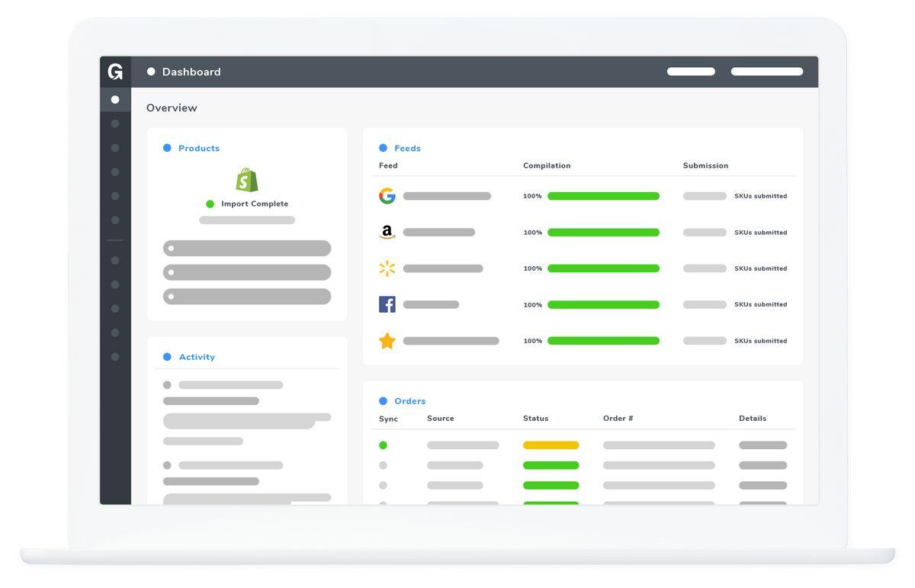This screenshot has width=915, height=588.
Task: Open the Dashboard title in header
Action: coord(191,72)
